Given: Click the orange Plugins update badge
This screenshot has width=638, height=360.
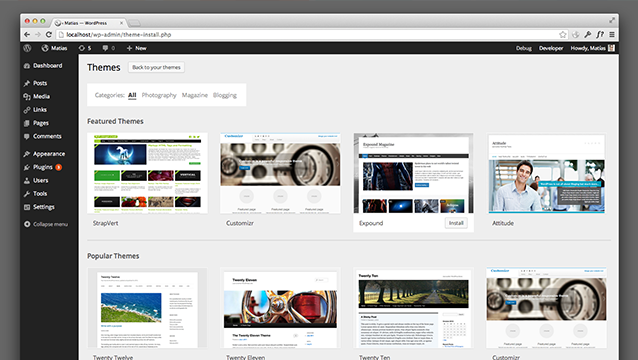Looking at the screenshot, I should click(59, 167).
